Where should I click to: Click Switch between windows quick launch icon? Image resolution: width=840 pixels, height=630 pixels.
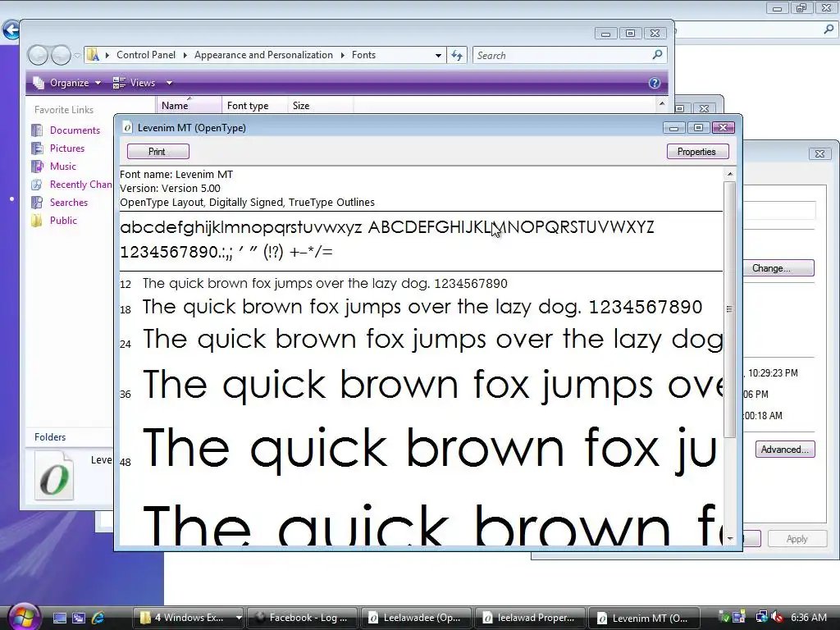pyautogui.click(x=79, y=618)
